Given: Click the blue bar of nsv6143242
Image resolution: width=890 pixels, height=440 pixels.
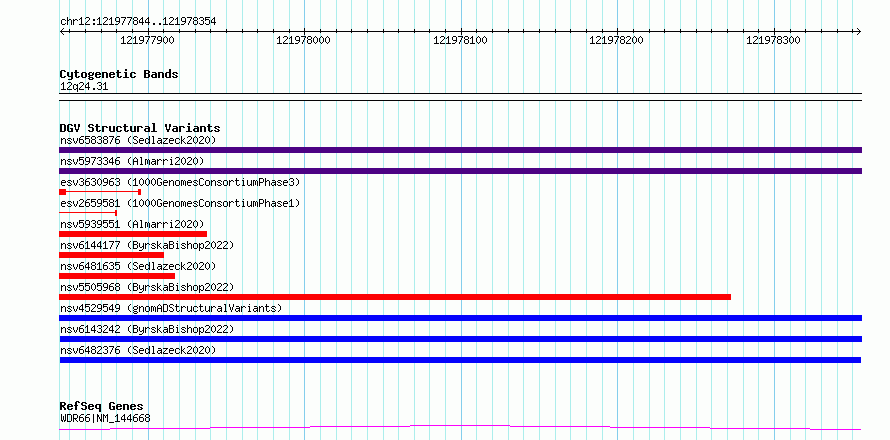Looking at the screenshot, I should tap(460, 339).
